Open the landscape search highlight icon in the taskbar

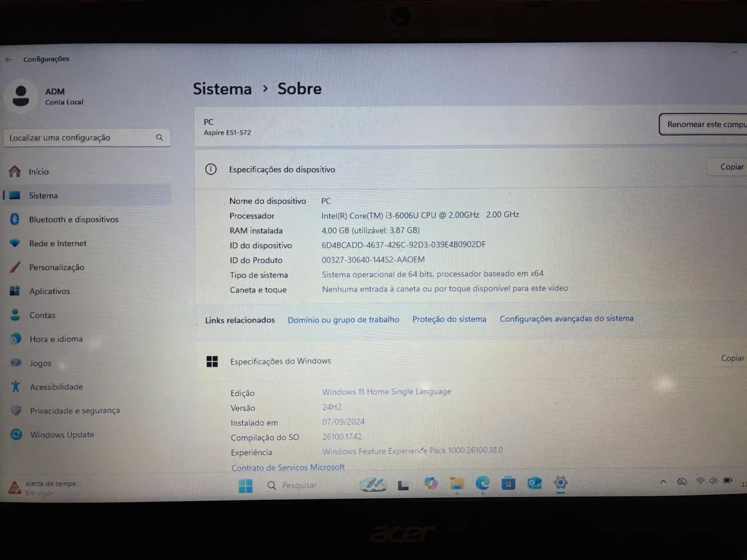click(373, 484)
